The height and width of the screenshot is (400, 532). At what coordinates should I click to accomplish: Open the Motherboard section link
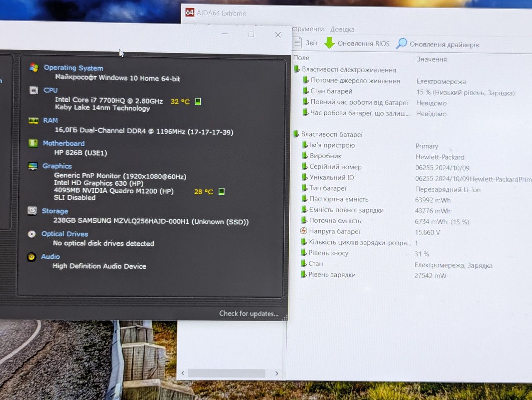tap(64, 143)
